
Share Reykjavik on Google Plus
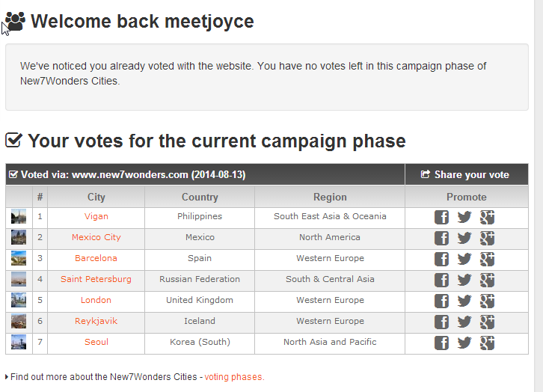[487, 322]
